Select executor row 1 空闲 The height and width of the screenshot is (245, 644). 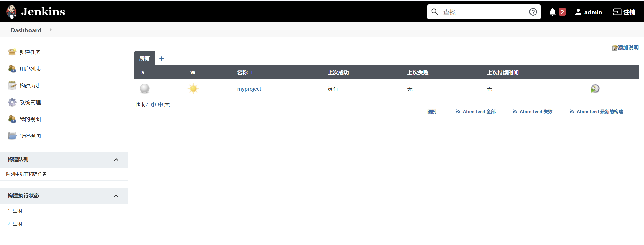64,211
